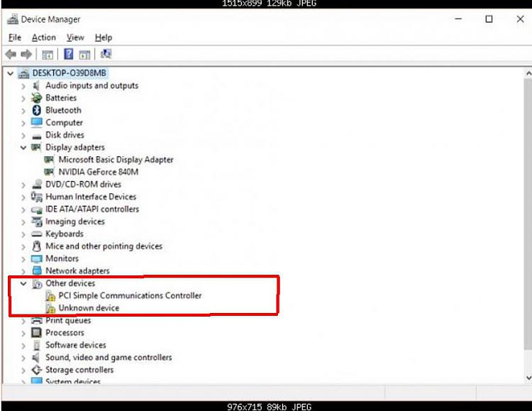Expand the Keyboards node

pos(23,234)
